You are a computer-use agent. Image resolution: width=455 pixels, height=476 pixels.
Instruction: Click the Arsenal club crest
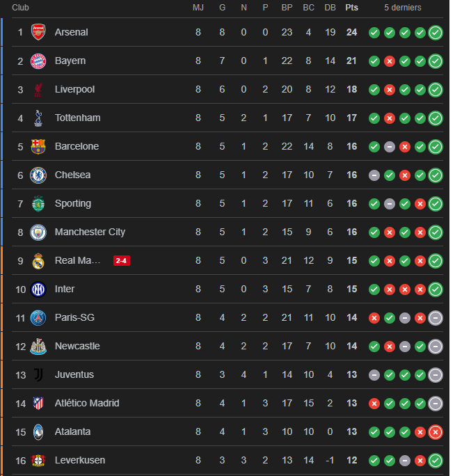pyautogui.click(x=38, y=32)
